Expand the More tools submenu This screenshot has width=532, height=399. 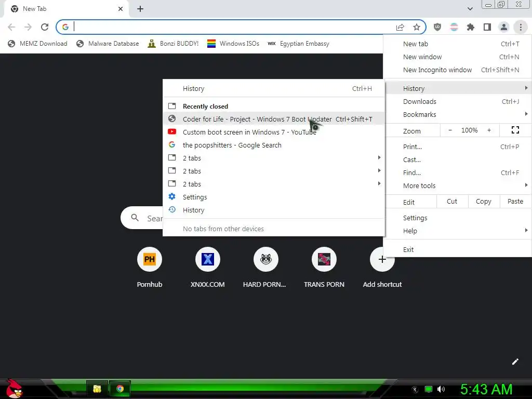(457, 185)
